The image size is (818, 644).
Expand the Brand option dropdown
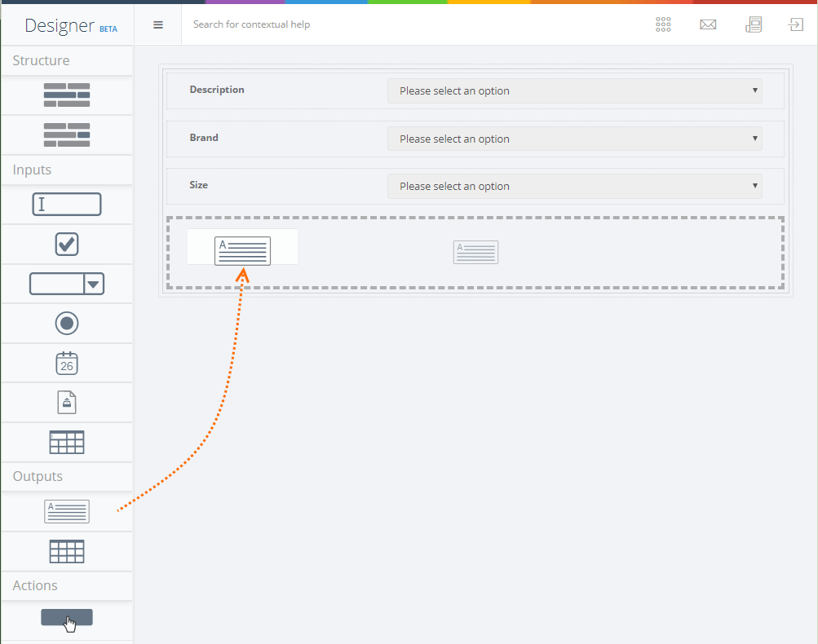[x=574, y=139]
